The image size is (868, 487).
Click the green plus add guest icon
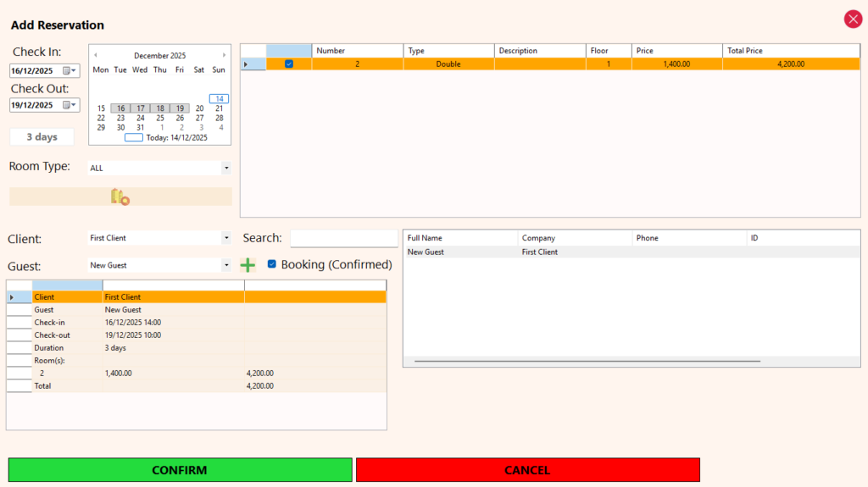pos(248,265)
